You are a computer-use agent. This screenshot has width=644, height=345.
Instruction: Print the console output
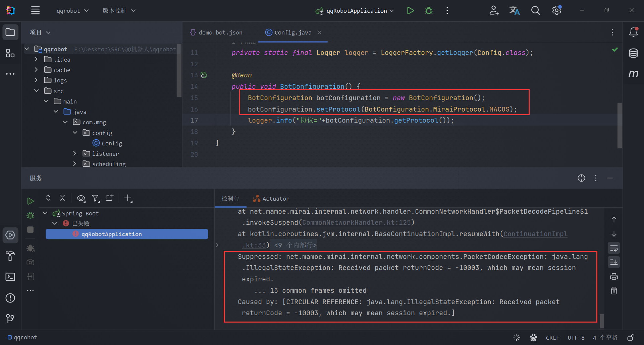click(x=614, y=277)
